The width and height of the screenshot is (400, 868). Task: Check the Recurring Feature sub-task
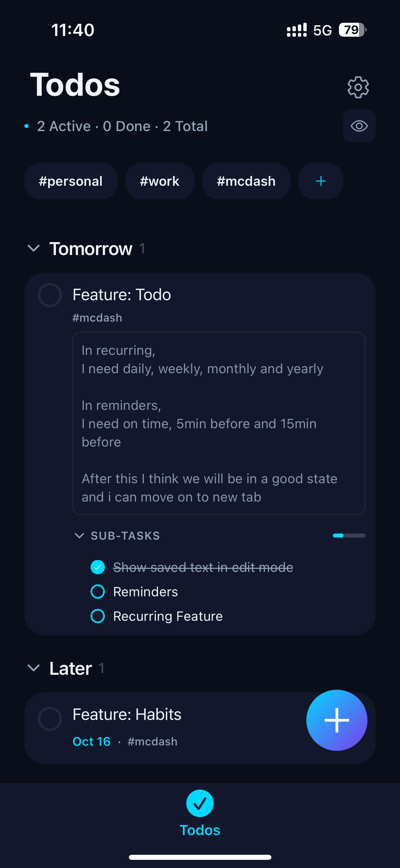click(98, 616)
